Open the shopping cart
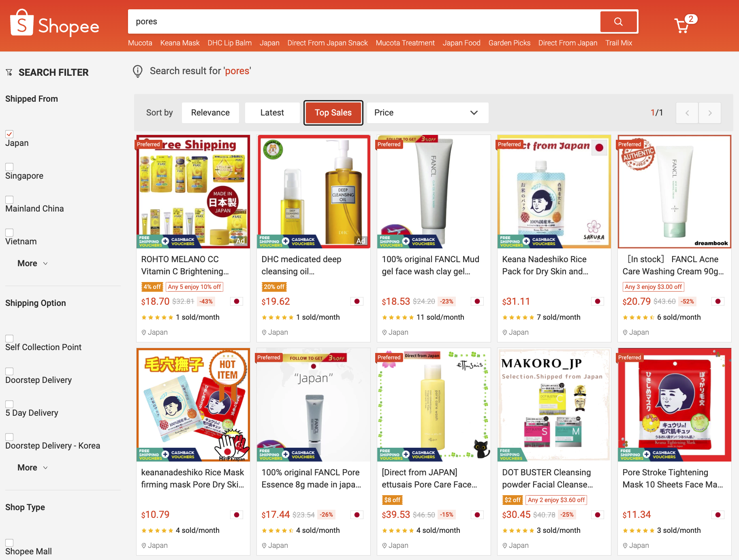The image size is (739, 560). (682, 26)
